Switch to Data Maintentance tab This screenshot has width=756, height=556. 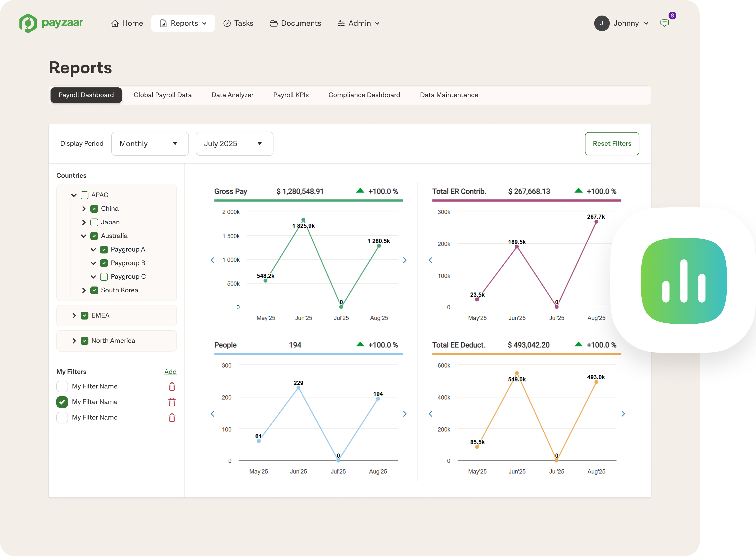tap(449, 95)
